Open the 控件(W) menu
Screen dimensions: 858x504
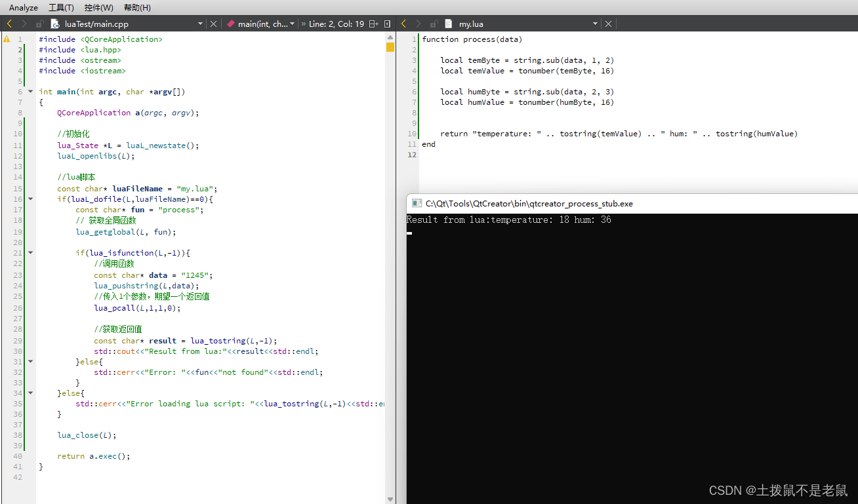click(98, 7)
